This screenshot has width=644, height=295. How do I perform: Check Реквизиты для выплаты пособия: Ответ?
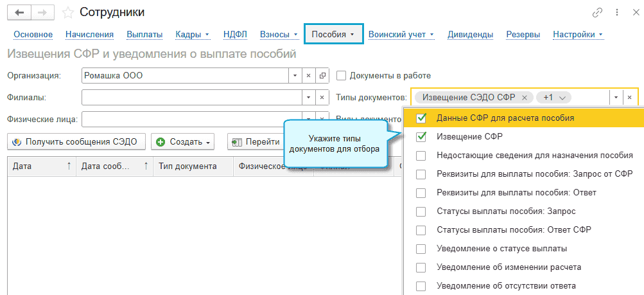pos(421,193)
